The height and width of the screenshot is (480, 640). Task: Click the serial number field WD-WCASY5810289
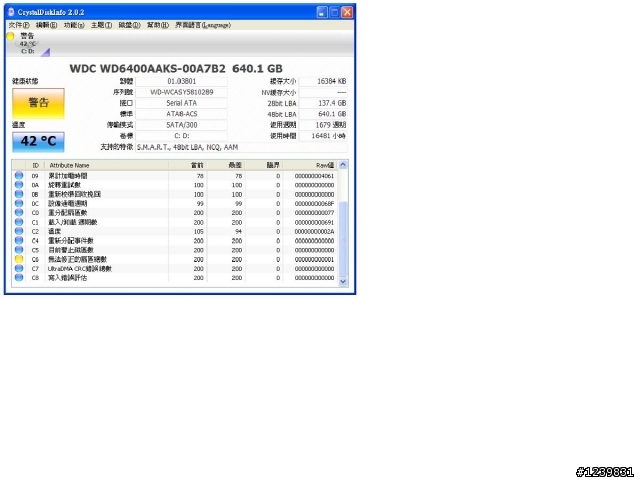tap(182, 92)
